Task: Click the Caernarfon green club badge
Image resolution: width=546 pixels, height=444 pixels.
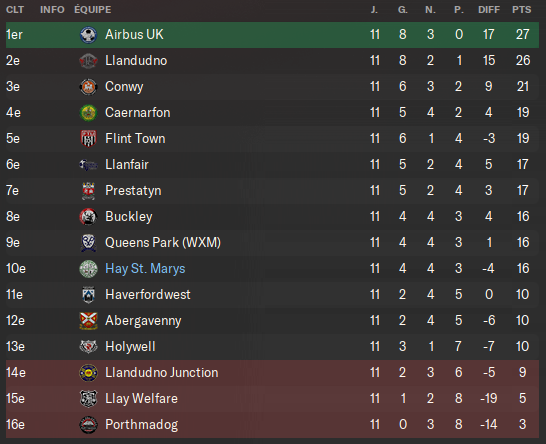Action: (x=88, y=113)
